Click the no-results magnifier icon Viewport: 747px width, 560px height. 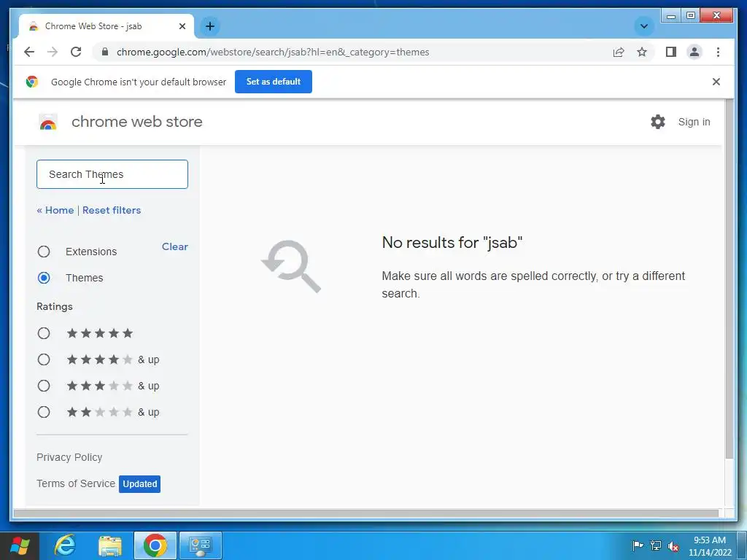(x=291, y=266)
